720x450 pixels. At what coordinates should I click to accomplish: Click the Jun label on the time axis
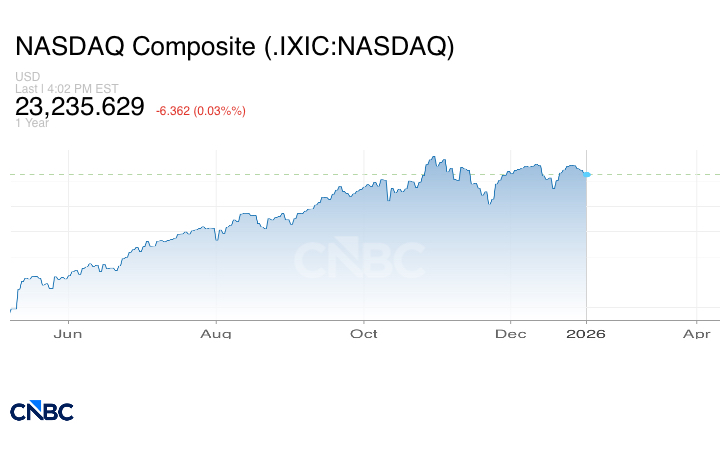click(x=66, y=334)
